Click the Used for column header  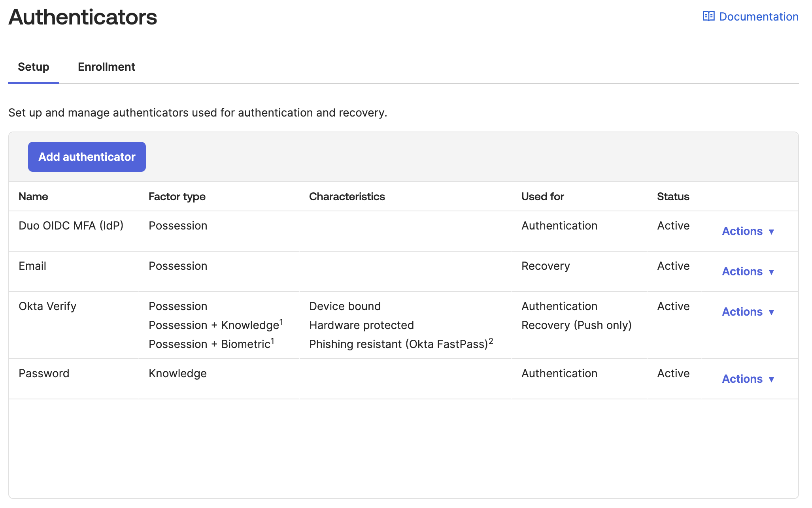[x=542, y=196]
